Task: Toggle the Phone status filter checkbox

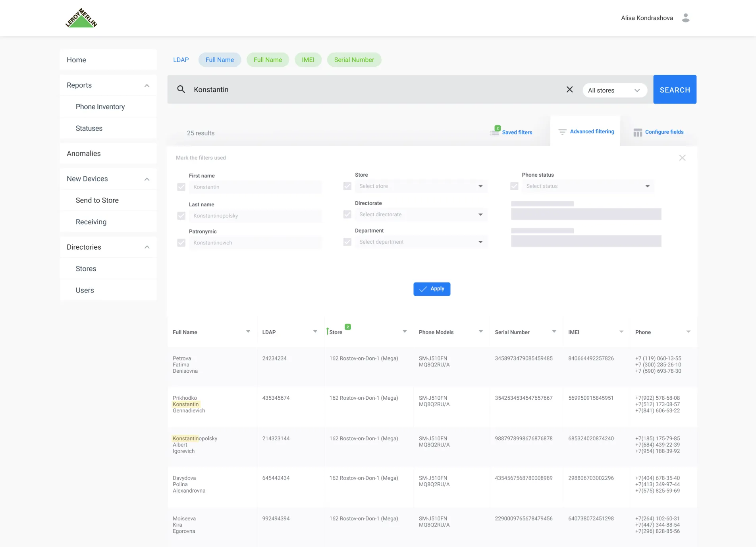Action: [x=514, y=186]
